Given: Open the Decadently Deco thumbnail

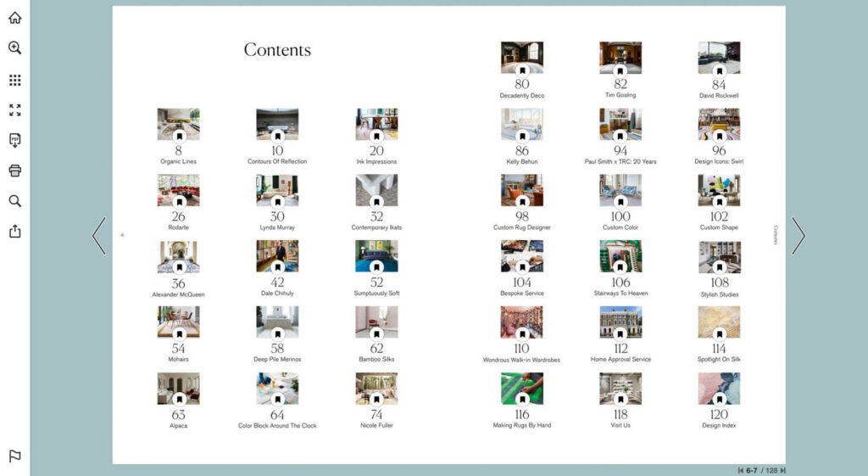Looking at the screenshot, I should (521, 58).
